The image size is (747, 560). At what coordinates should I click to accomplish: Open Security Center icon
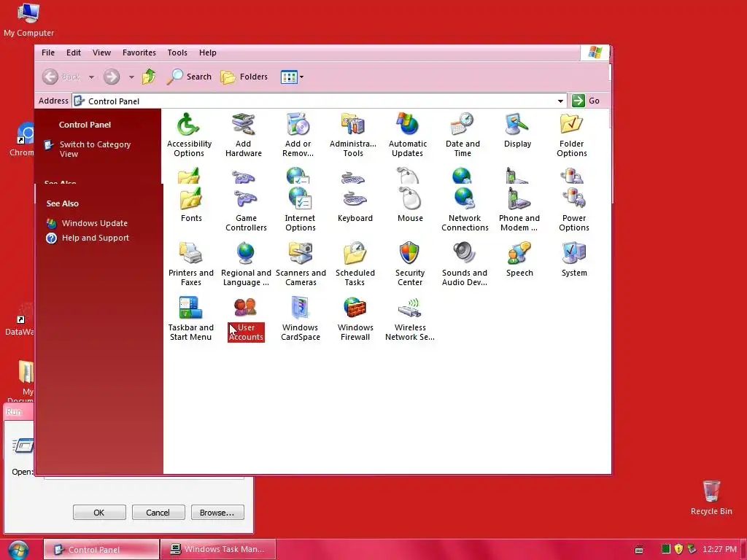click(410, 264)
